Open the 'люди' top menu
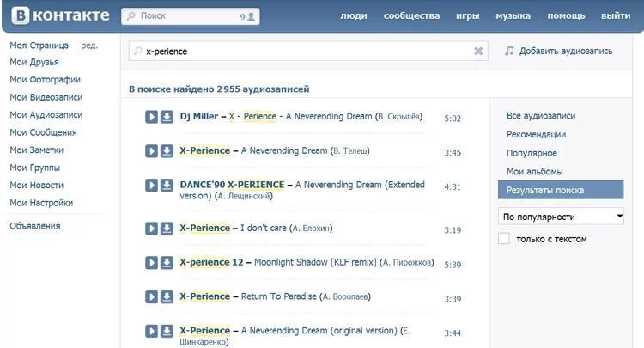 [354, 16]
